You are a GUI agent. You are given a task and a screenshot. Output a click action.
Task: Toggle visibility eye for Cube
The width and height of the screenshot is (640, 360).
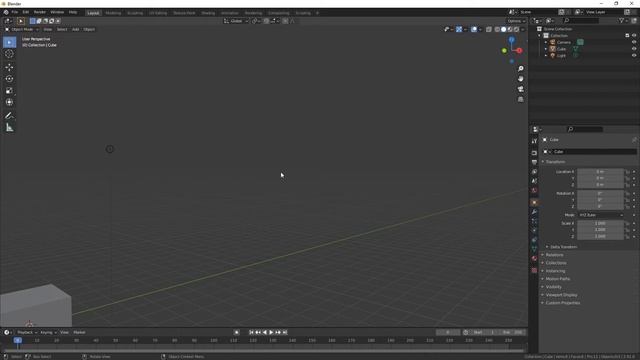point(634,49)
